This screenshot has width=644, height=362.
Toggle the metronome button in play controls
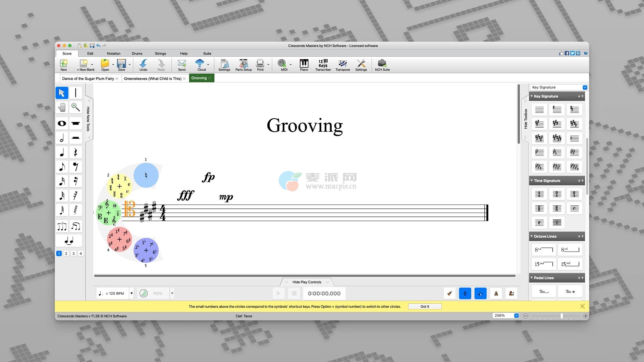[x=496, y=294]
